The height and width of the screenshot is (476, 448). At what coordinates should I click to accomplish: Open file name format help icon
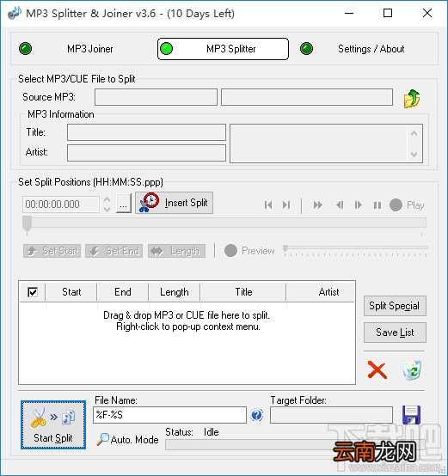tap(257, 415)
